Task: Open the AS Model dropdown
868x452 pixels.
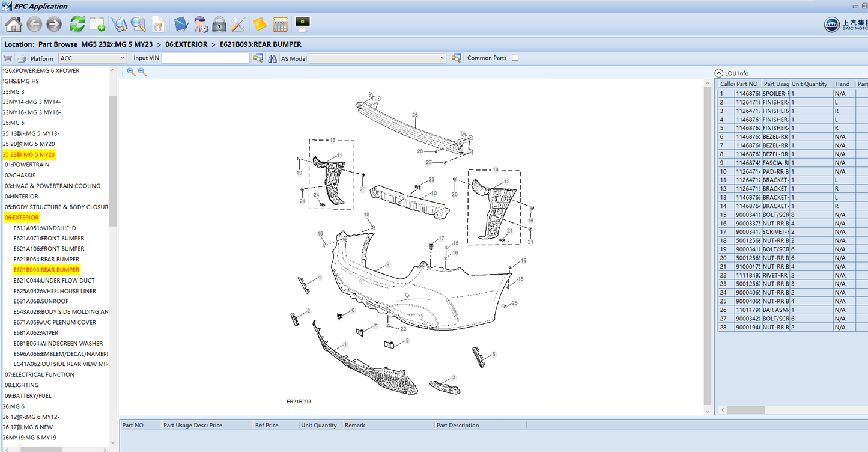Action: click(377, 58)
